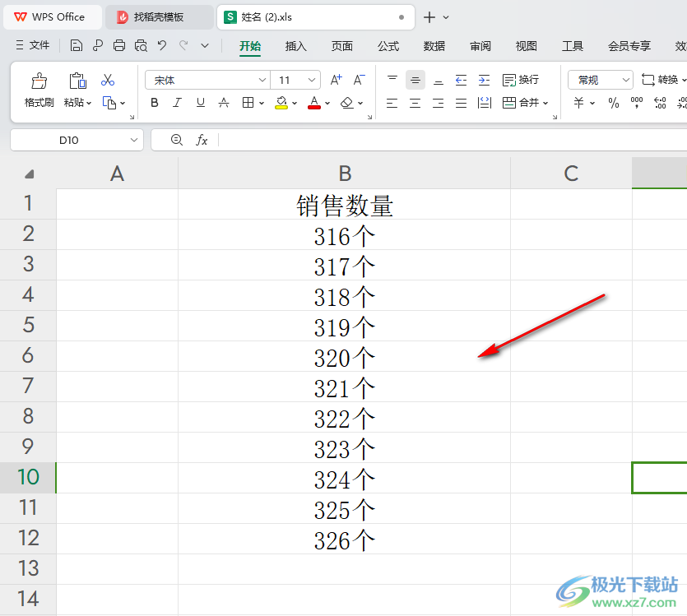Click the Increase font size icon
The height and width of the screenshot is (616, 687).
click(336, 81)
